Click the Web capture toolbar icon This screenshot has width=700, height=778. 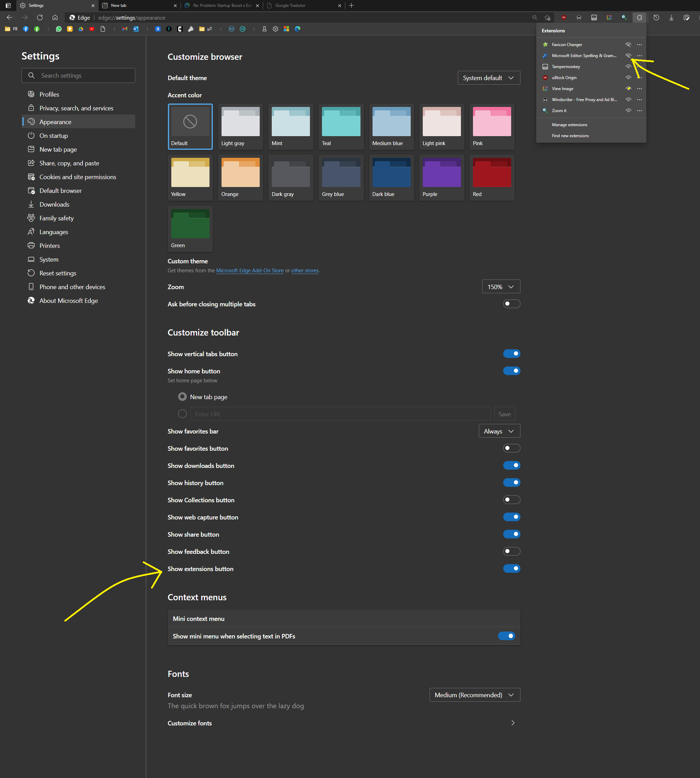[x=686, y=18]
